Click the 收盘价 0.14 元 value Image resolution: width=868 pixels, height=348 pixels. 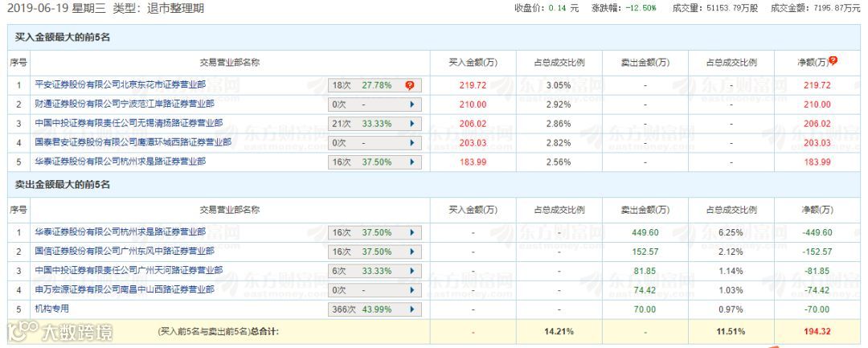click(x=564, y=8)
